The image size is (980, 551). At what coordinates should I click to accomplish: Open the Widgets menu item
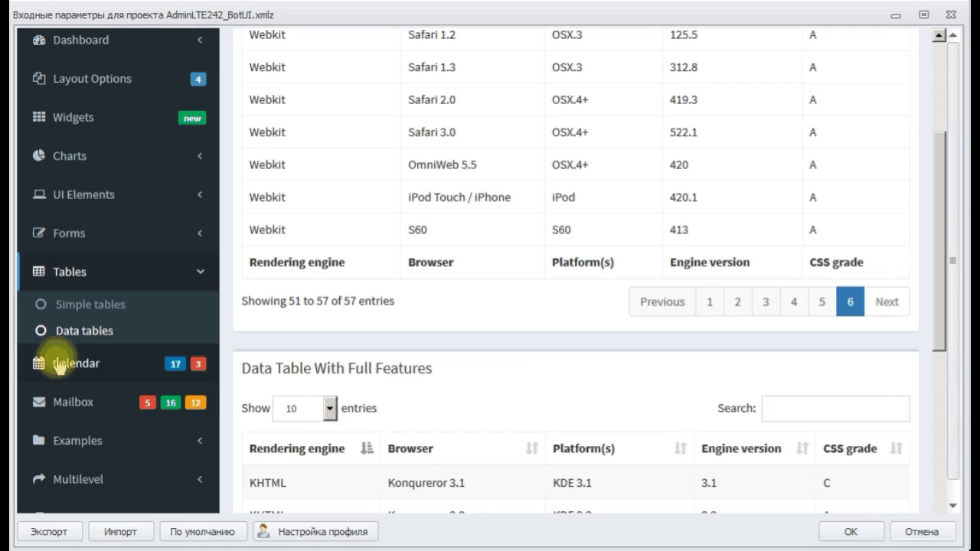tap(119, 117)
